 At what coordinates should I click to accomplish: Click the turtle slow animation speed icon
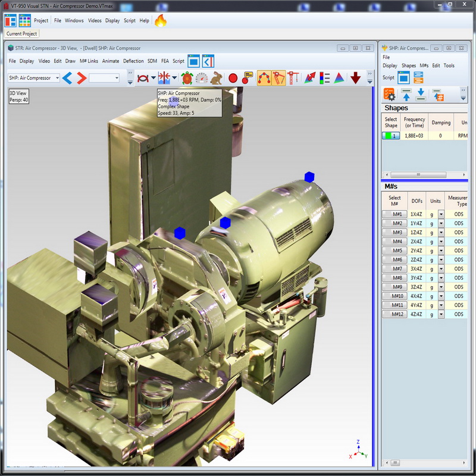coord(187,78)
